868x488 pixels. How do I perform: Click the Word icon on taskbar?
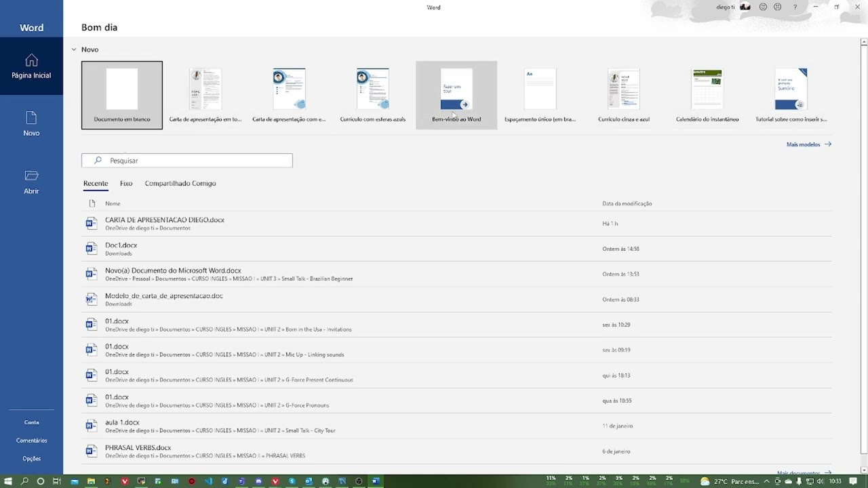[376, 481]
